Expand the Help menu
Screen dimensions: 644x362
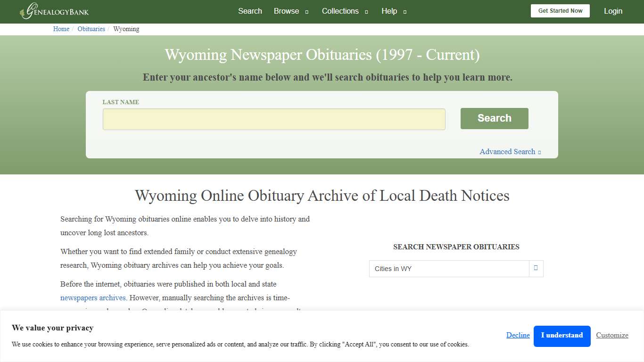(x=389, y=11)
